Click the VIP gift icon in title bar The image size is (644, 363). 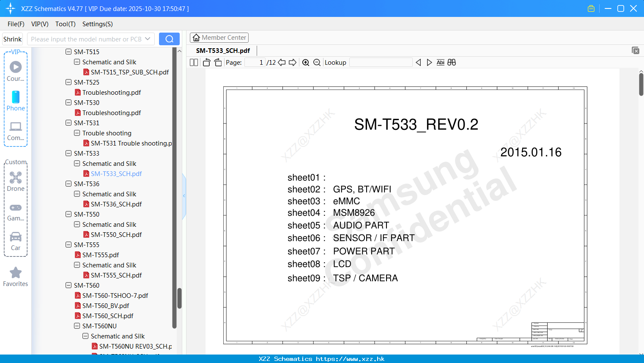(591, 8)
